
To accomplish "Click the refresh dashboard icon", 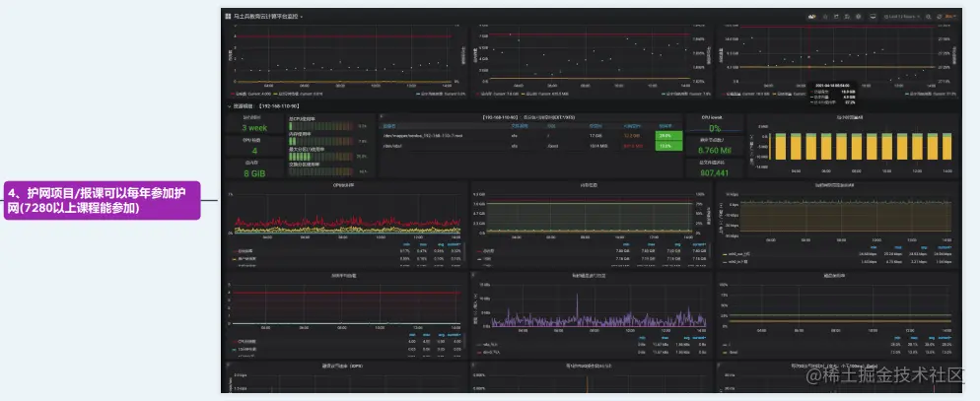I will tap(939, 17).
